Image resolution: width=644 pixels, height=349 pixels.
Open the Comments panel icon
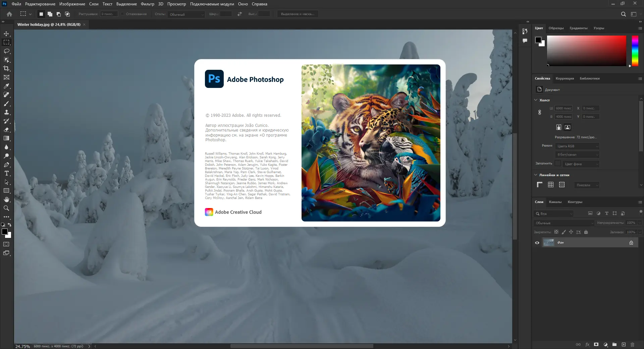coord(525,41)
